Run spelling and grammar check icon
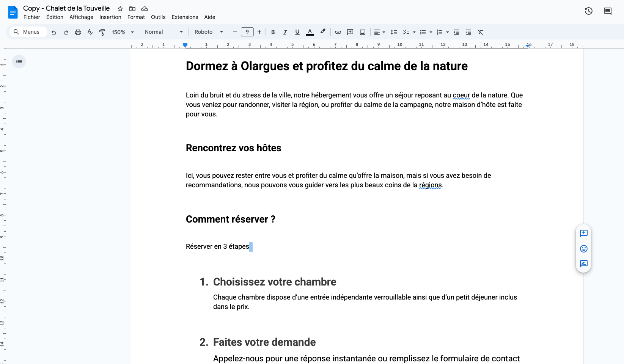 [90, 32]
